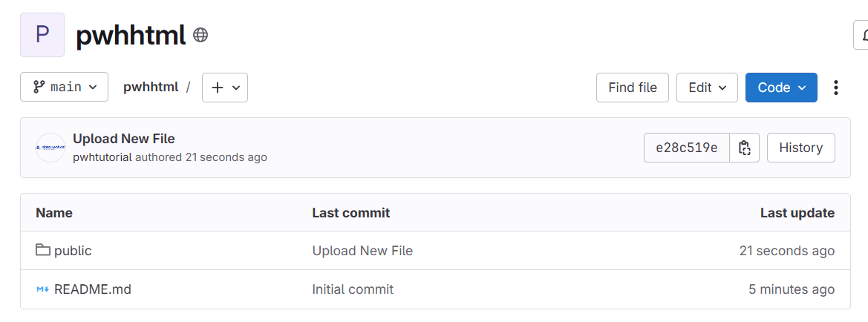
Task: Open the main branch dropdown
Action: coord(64,87)
